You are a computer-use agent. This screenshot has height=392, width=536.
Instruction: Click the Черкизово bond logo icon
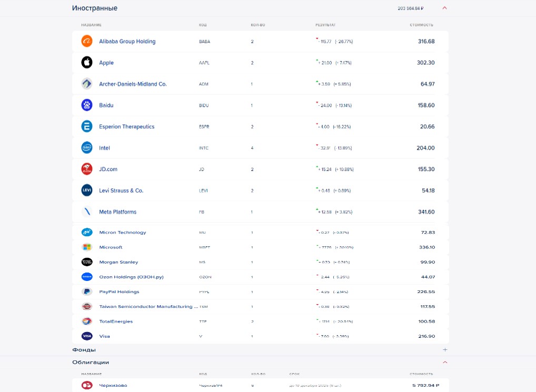(x=87, y=385)
